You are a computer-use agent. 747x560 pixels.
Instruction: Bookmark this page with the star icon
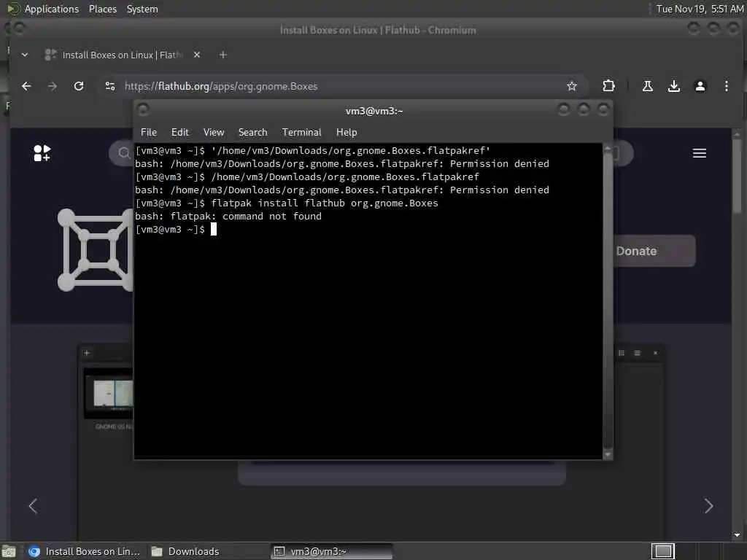pyautogui.click(x=572, y=86)
